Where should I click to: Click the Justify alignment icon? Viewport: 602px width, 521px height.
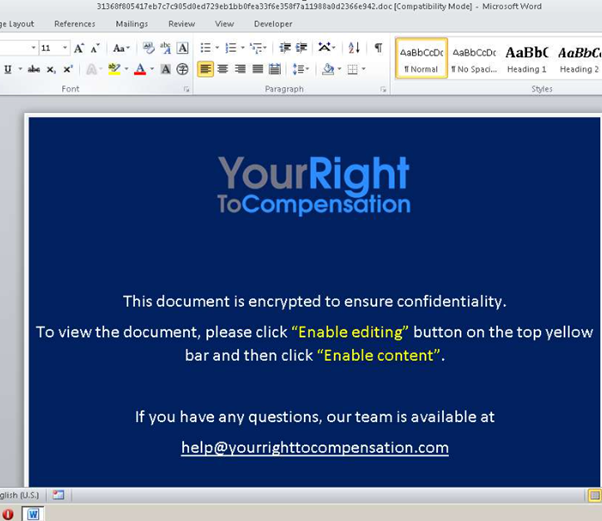coord(258,69)
